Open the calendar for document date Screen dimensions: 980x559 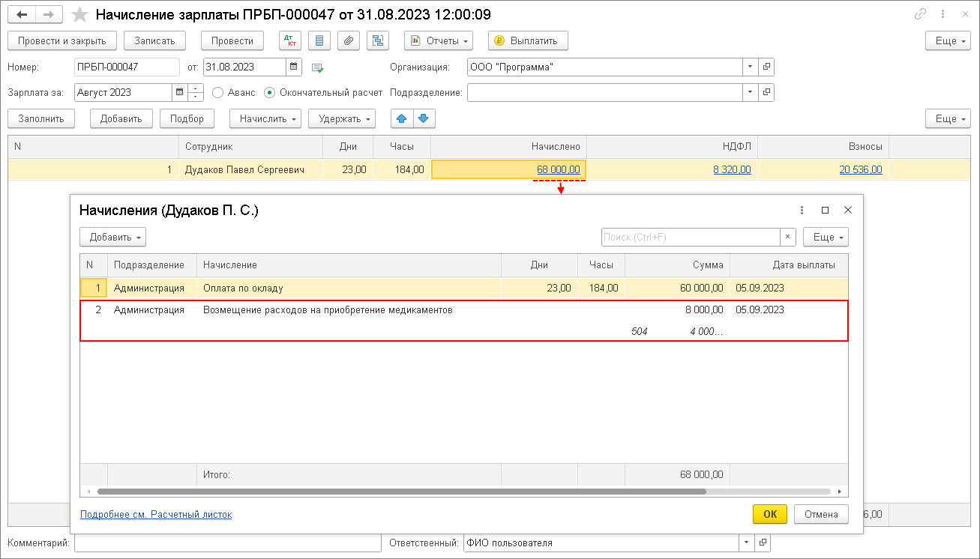coord(294,67)
